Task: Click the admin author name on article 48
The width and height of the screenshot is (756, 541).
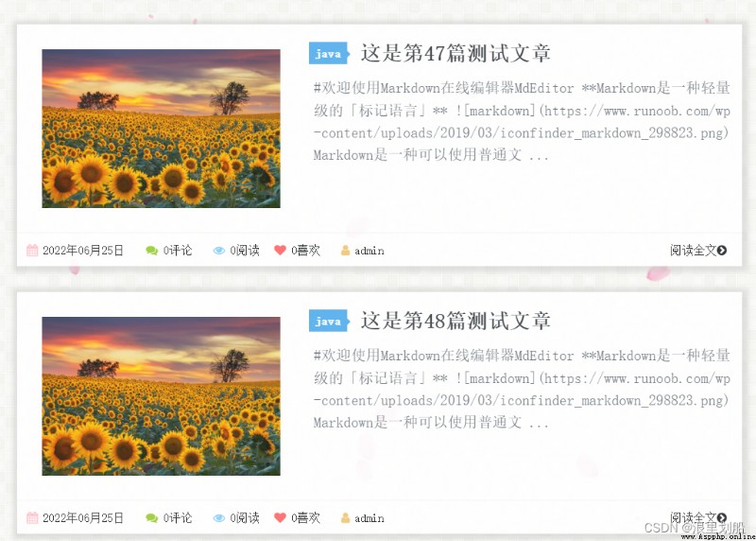Action: [369, 518]
